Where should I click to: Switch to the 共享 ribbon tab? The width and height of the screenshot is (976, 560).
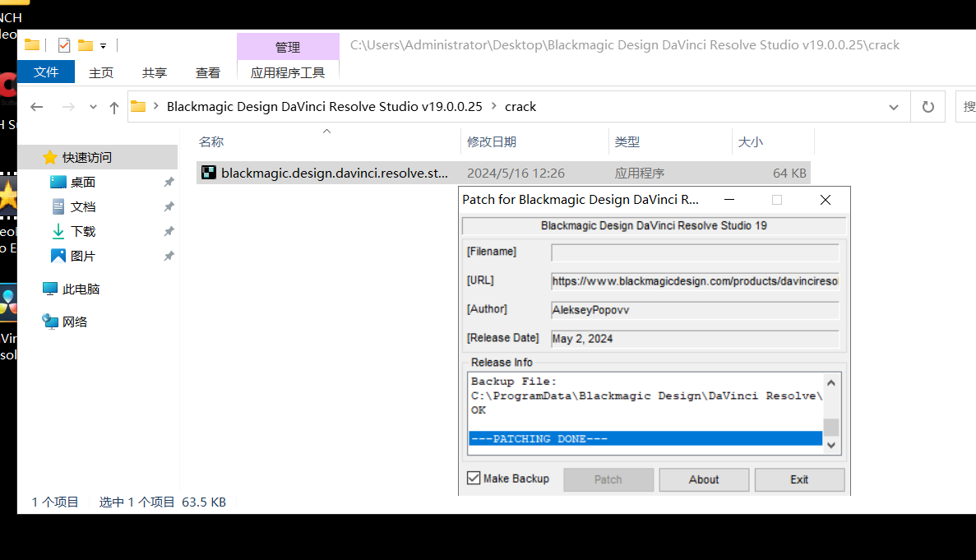click(155, 73)
